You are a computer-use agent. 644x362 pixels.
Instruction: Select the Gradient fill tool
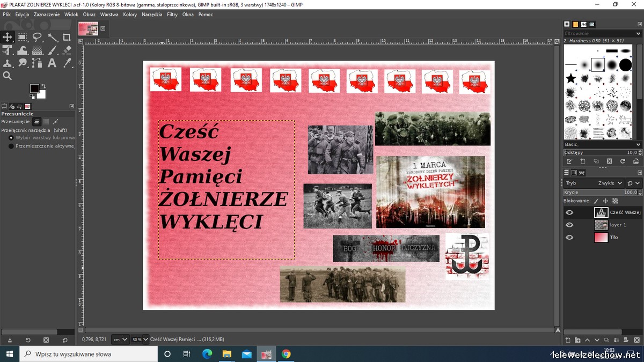tap(38, 50)
